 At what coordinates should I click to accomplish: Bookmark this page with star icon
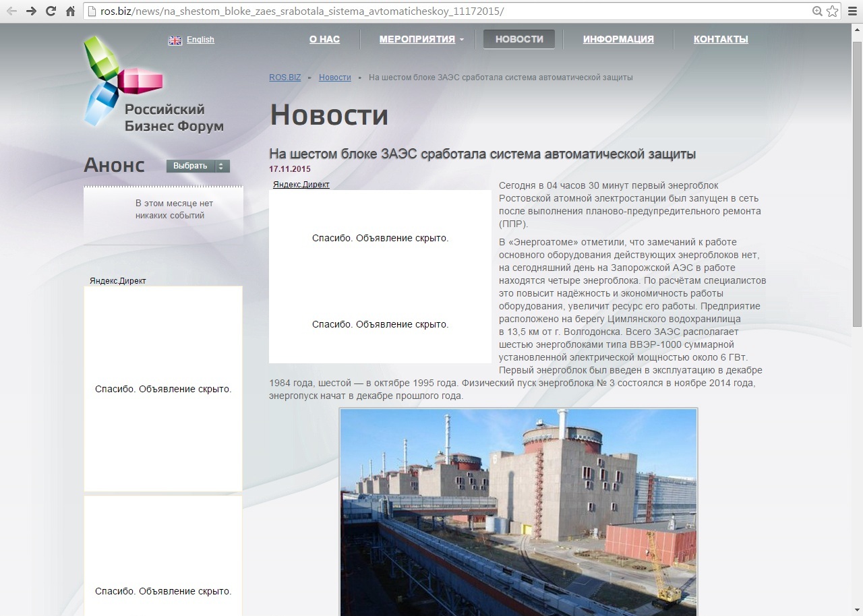[833, 11]
